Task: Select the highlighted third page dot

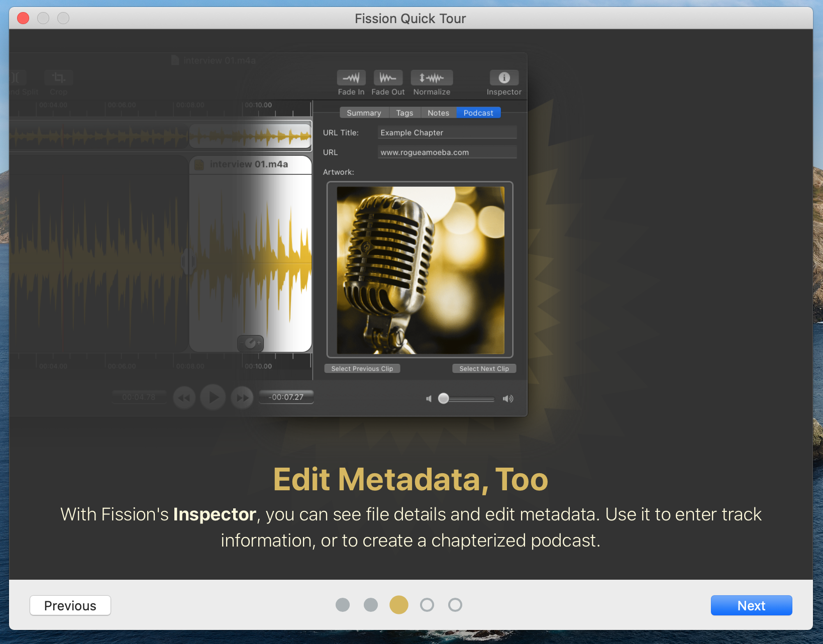Action: tap(399, 605)
